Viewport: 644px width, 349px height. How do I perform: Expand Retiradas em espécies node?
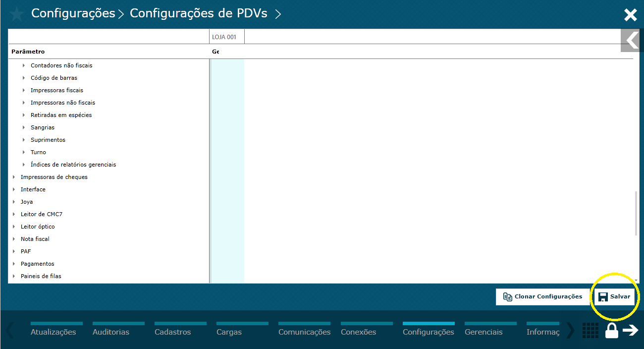[23, 115]
